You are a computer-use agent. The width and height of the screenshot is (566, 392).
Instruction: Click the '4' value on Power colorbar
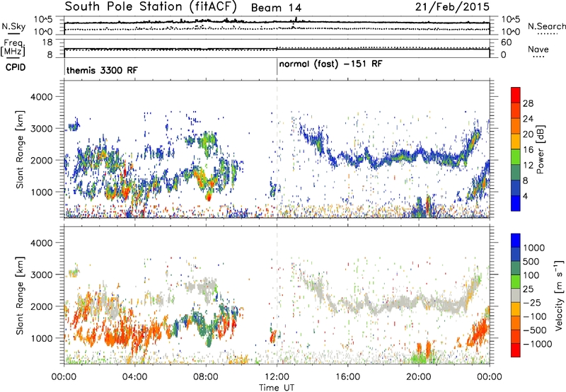(x=525, y=197)
